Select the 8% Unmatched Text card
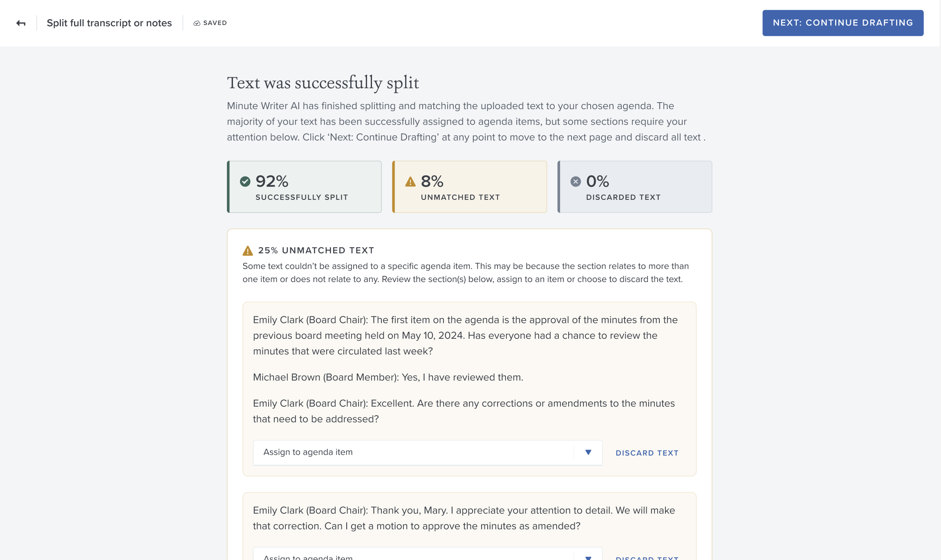The image size is (941, 560). pos(469,187)
